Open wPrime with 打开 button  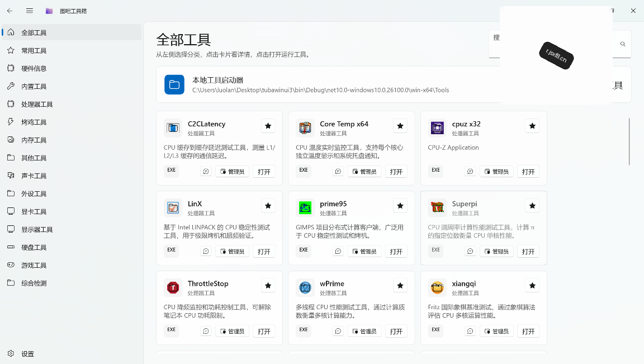coord(396,331)
